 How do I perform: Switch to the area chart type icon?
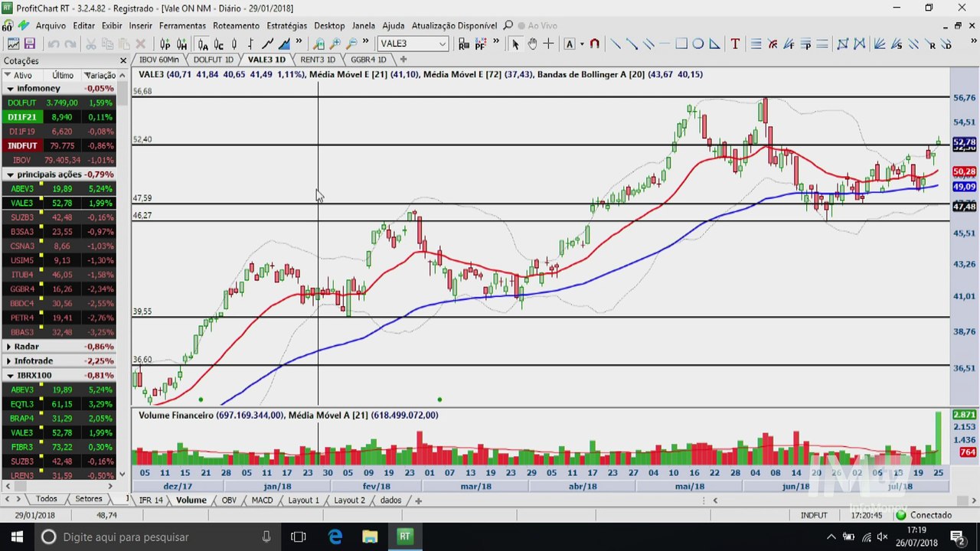(x=284, y=44)
